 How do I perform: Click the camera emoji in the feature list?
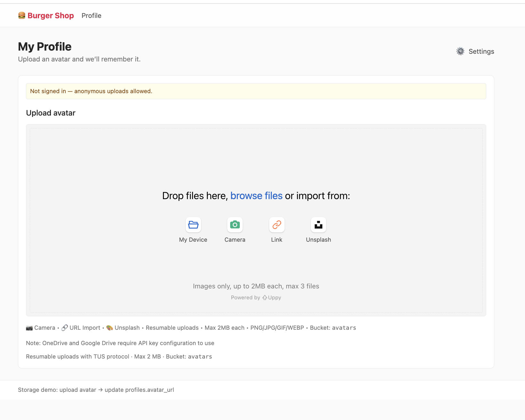click(29, 328)
